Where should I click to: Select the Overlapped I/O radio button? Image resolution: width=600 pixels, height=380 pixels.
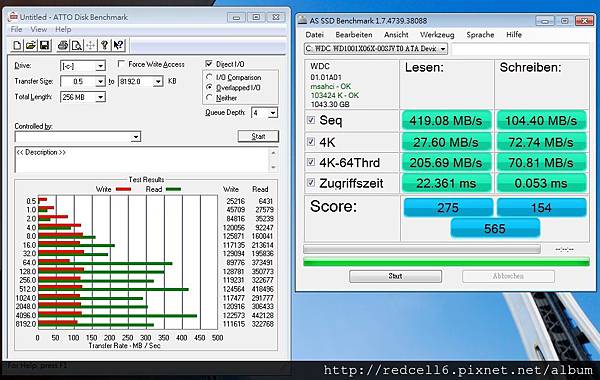209,87
